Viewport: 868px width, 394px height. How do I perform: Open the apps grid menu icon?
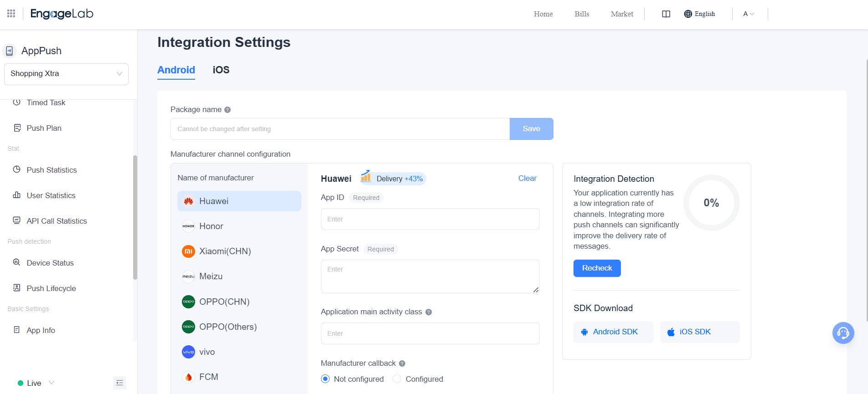(x=11, y=14)
